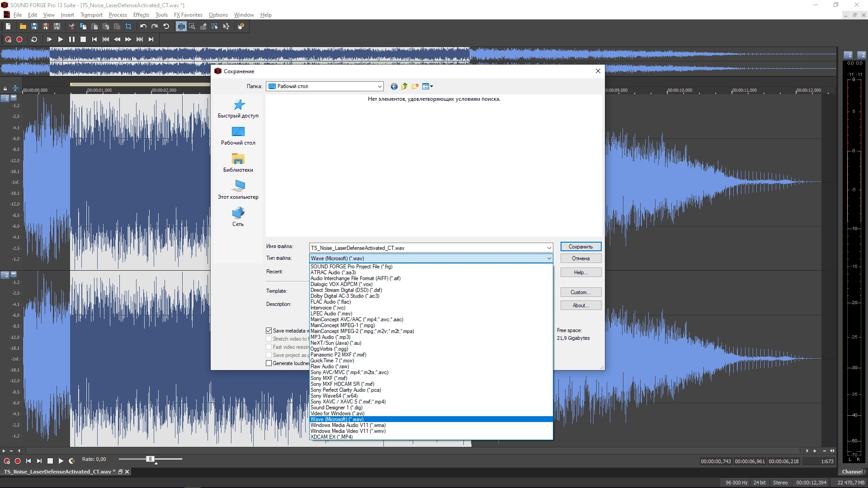Click the Сохранить button

(x=581, y=247)
